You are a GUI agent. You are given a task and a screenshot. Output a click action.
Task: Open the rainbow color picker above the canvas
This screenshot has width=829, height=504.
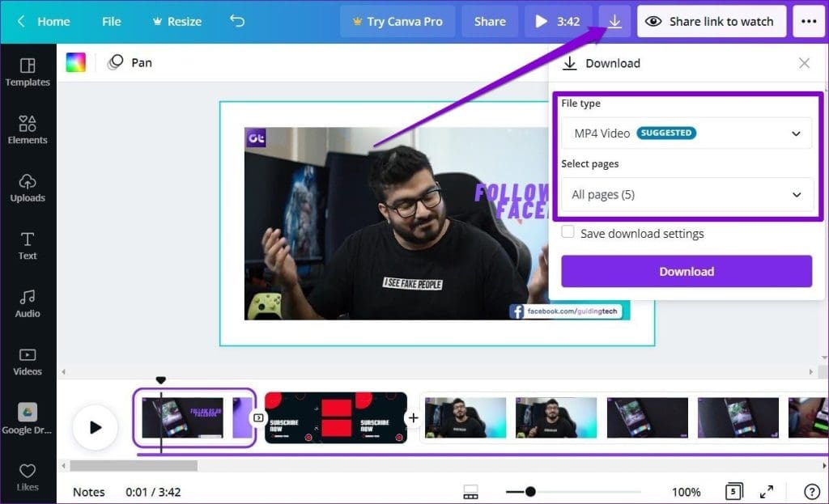(x=75, y=61)
